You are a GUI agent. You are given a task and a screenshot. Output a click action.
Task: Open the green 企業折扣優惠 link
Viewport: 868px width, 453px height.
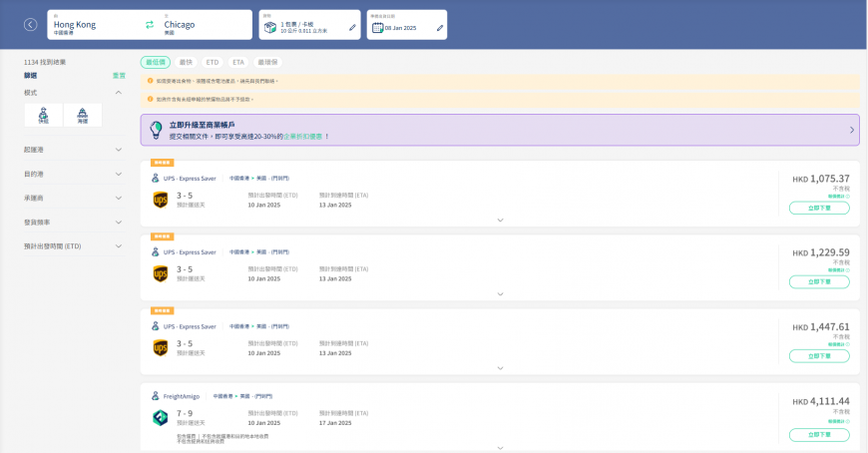303,137
